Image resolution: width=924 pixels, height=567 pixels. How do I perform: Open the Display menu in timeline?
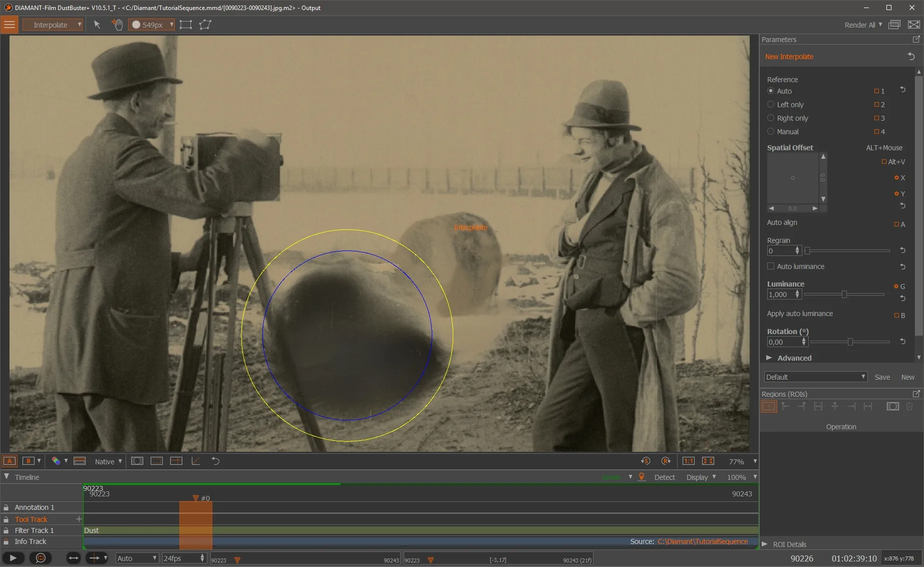700,477
